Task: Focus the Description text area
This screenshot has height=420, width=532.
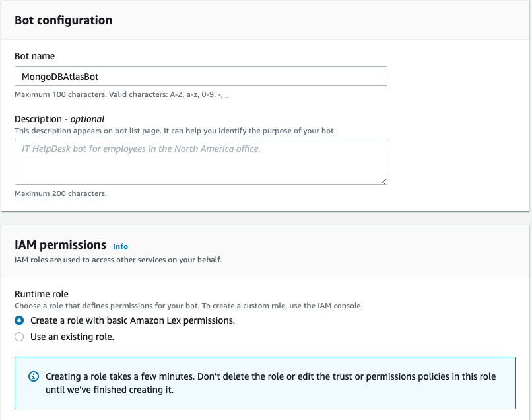Action: 201,161
